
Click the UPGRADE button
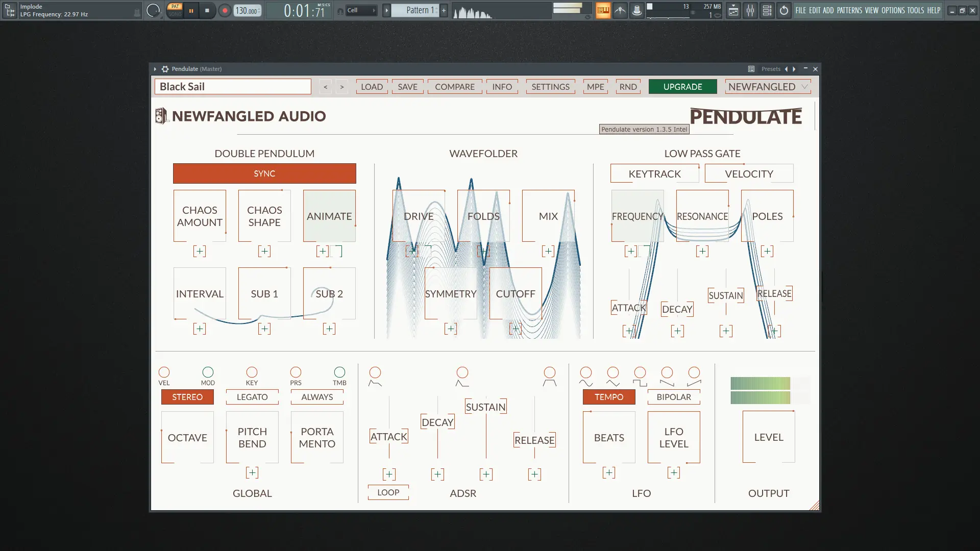[x=682, y=87]
